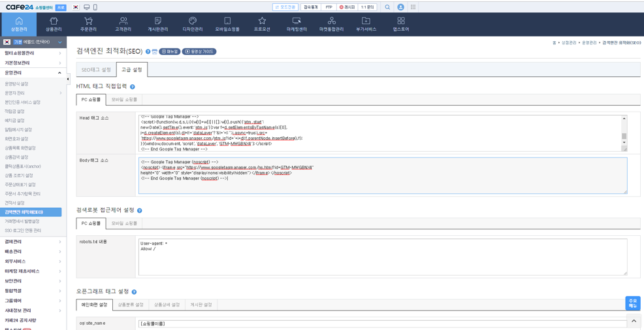Open the 기본 쇼핑몰 (한국어) selector dropdown
The width and height of the screenshot is (644, 330).
click(x=33, y=42)
